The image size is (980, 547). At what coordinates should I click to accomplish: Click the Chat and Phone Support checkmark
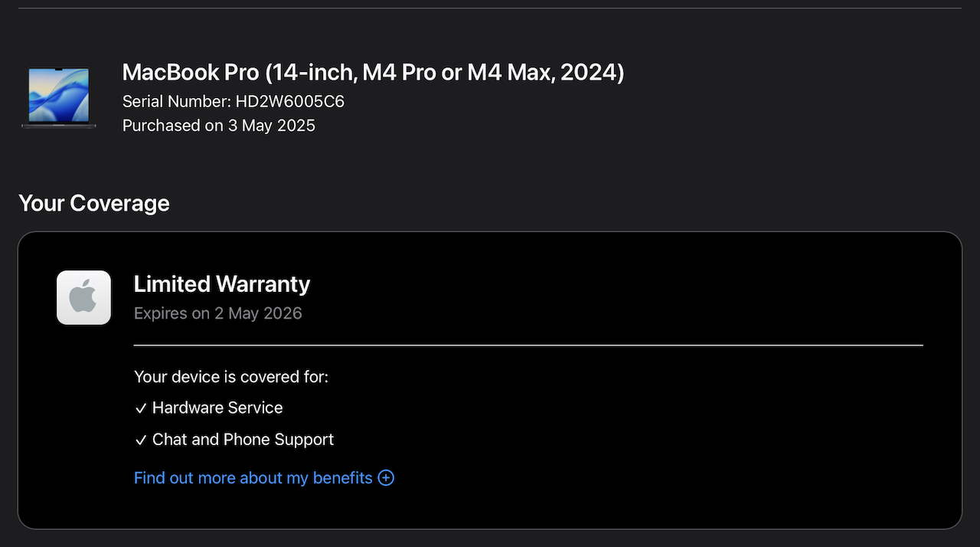[x=141, y=441]
